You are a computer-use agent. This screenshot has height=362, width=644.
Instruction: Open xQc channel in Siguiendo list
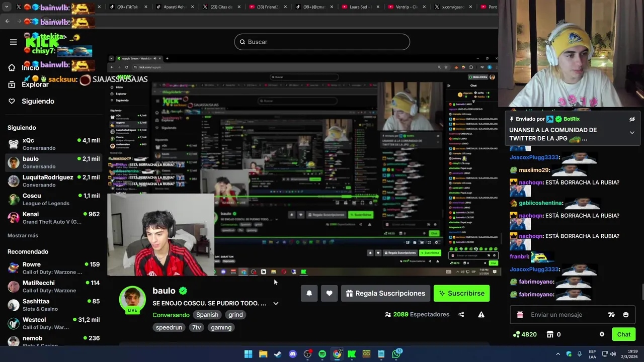click(54, 144)
